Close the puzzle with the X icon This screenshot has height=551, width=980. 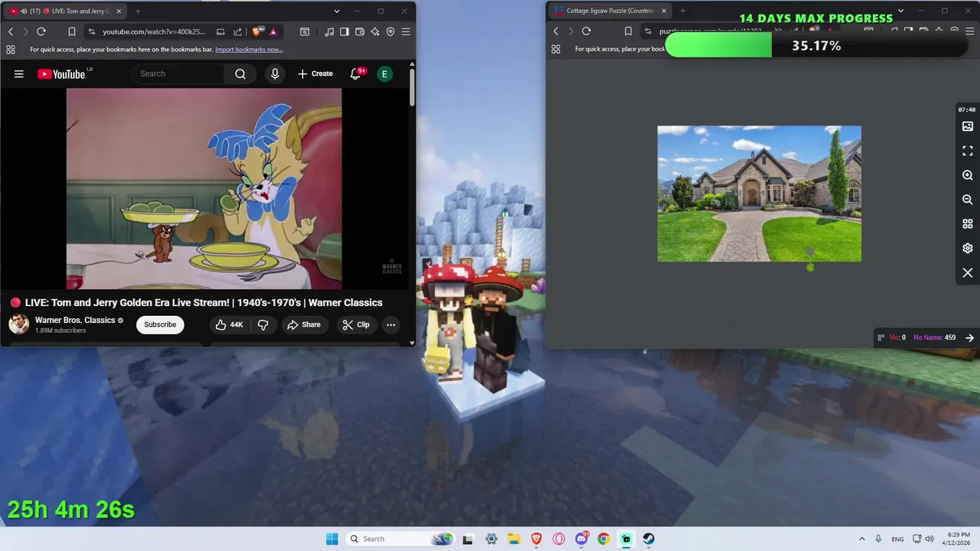pos(968,272)
